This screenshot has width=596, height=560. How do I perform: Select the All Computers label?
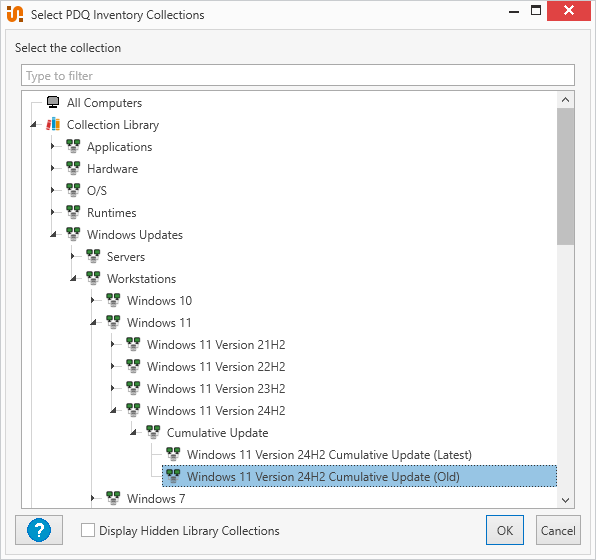(105, 103)
